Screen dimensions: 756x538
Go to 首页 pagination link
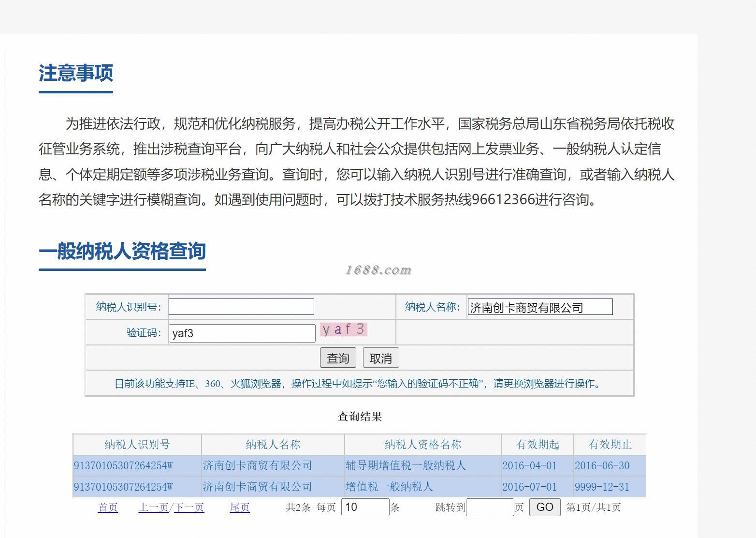pyautogui.click(x=108, y=508)
